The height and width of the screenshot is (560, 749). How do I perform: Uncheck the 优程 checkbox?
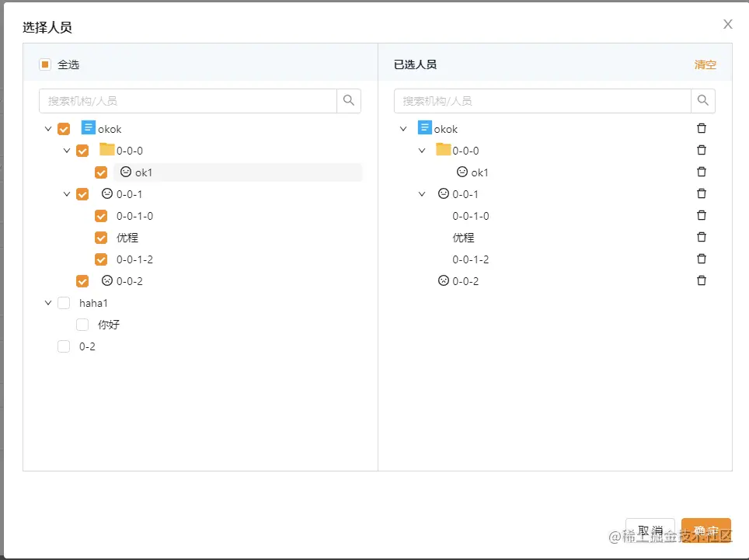click(x=101, y=238)
